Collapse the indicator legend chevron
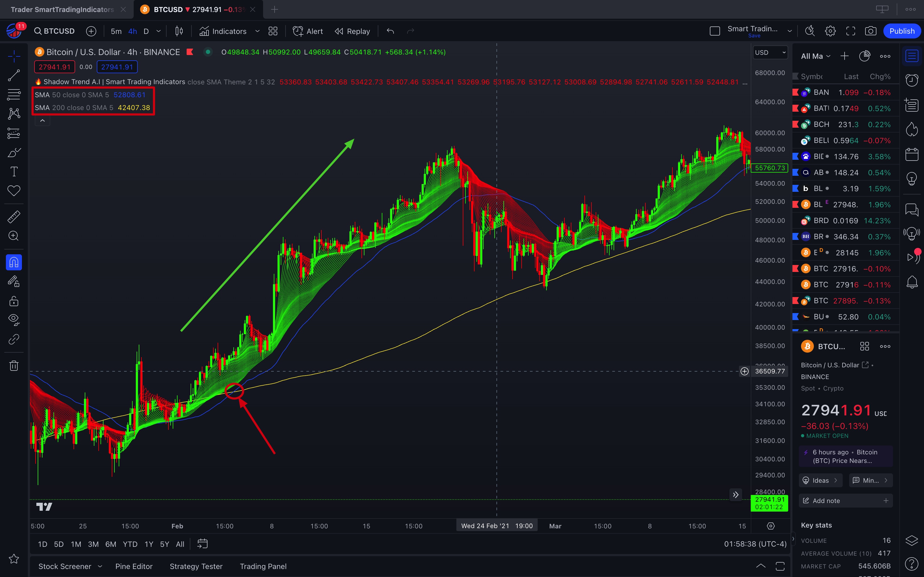 (x=43, y=120)
